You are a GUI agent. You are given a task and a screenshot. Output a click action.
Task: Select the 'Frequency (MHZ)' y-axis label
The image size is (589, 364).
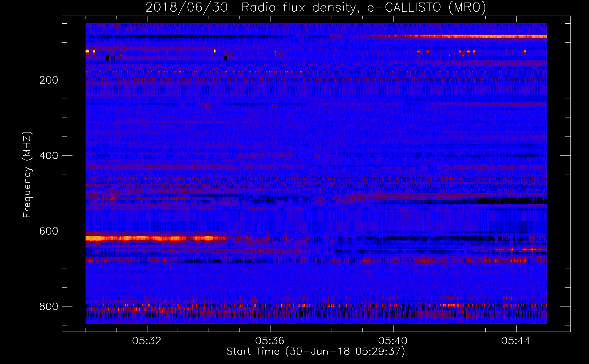click(27, 174)
